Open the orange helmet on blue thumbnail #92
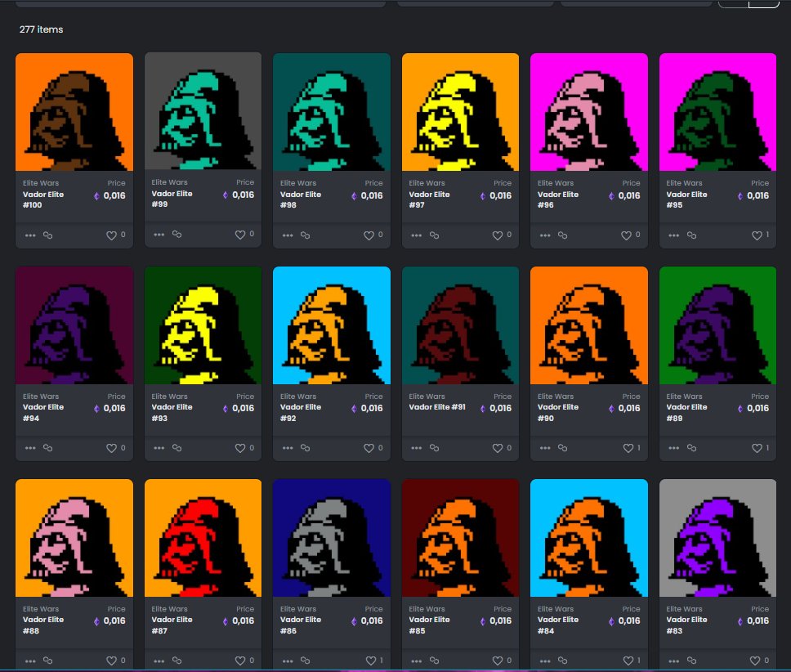Viewport: 791px width, 672px height. coord(332,325)
